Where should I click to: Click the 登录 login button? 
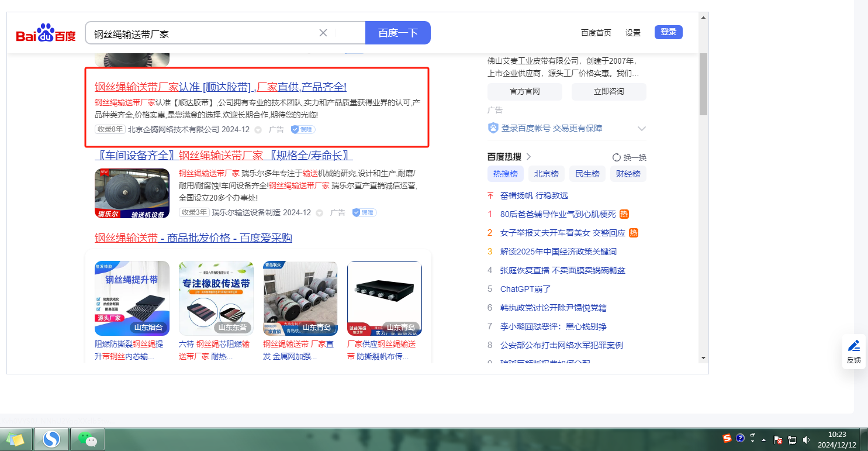coord(669,32)
